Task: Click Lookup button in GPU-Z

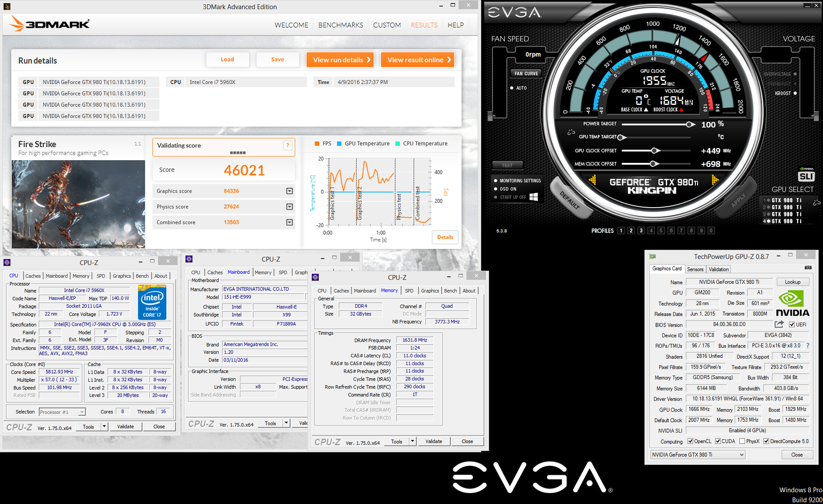Action: [792, 282]
